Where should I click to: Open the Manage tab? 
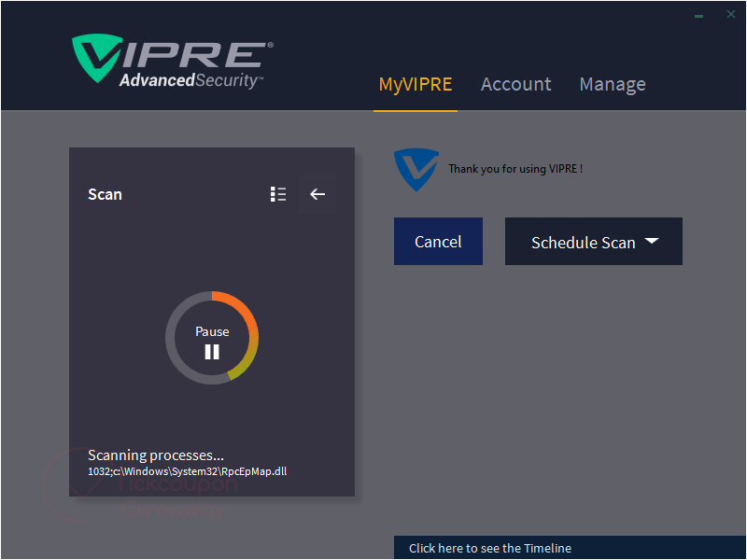tap(613, 84)
